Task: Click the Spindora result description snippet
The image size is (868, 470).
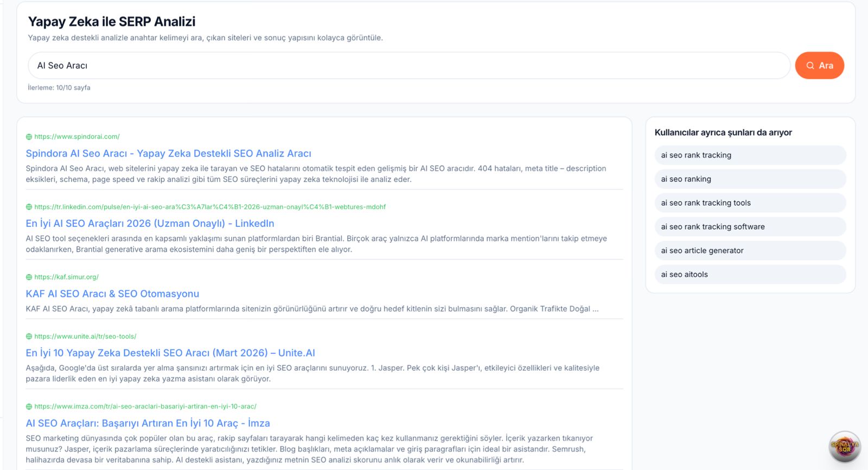Action: point(316,174)
